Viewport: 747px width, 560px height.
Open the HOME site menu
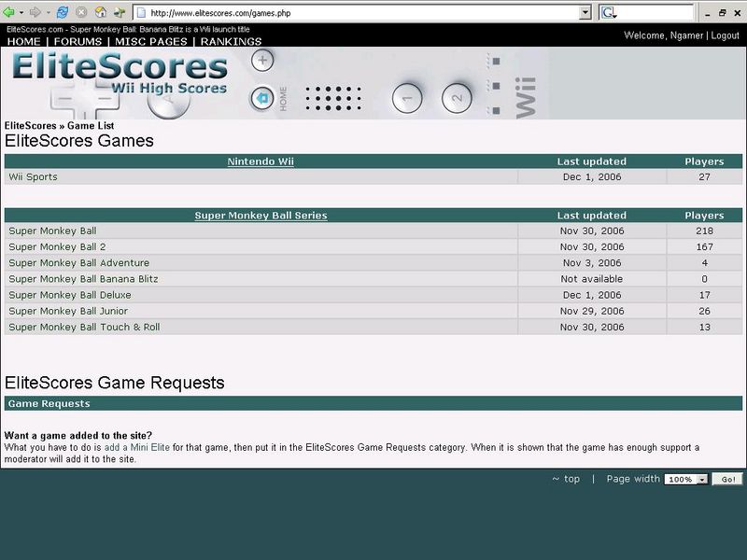click(x=24, y=41)
